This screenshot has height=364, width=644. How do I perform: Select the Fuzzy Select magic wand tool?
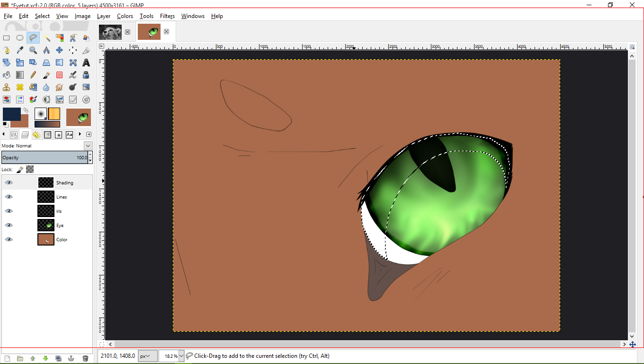[x=46, y=38]
